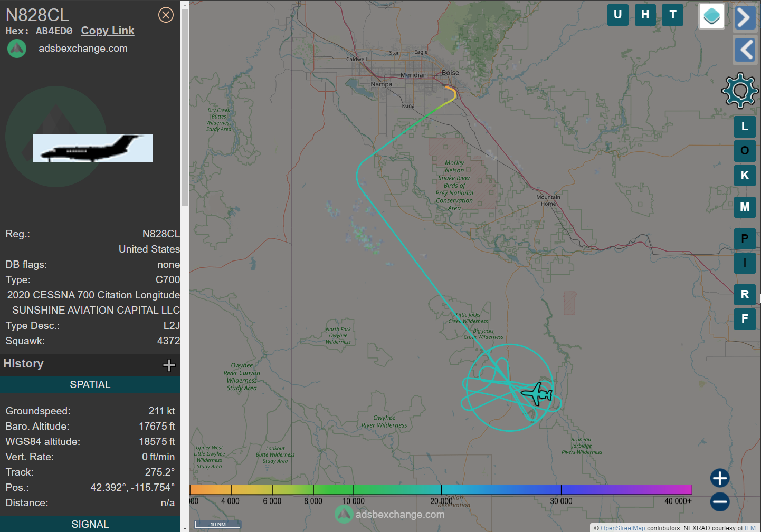Click the Boise label on the map
Screen dimensions: 761x532
(x=450, y=73)
